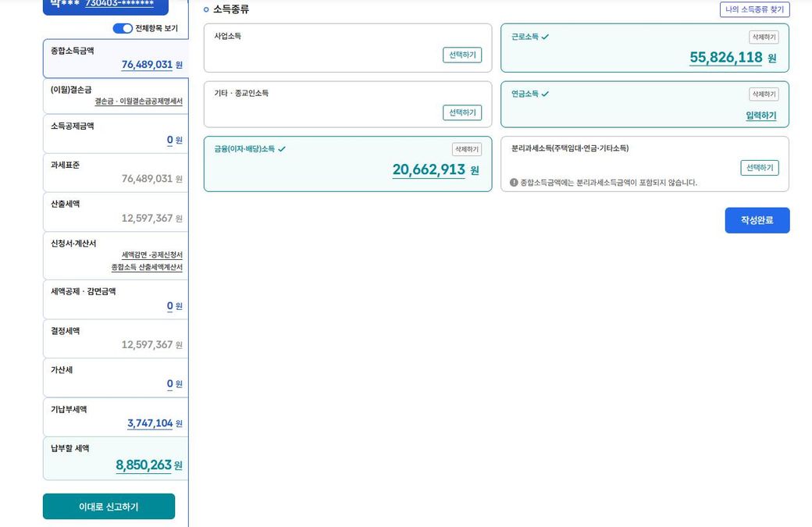The image size is (812, 527).
Task: Submit with 이대로 신고하기
Action: (109, 507)
